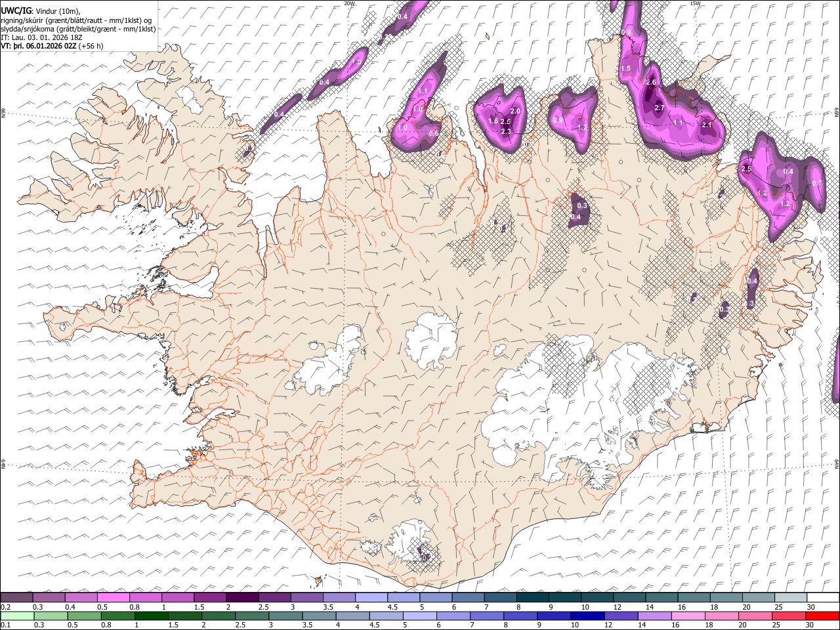Pick upper legend swatch between 6 and 7
Image resolution: width=840 pixels, height=630 pixels.
tap(469, 597)
